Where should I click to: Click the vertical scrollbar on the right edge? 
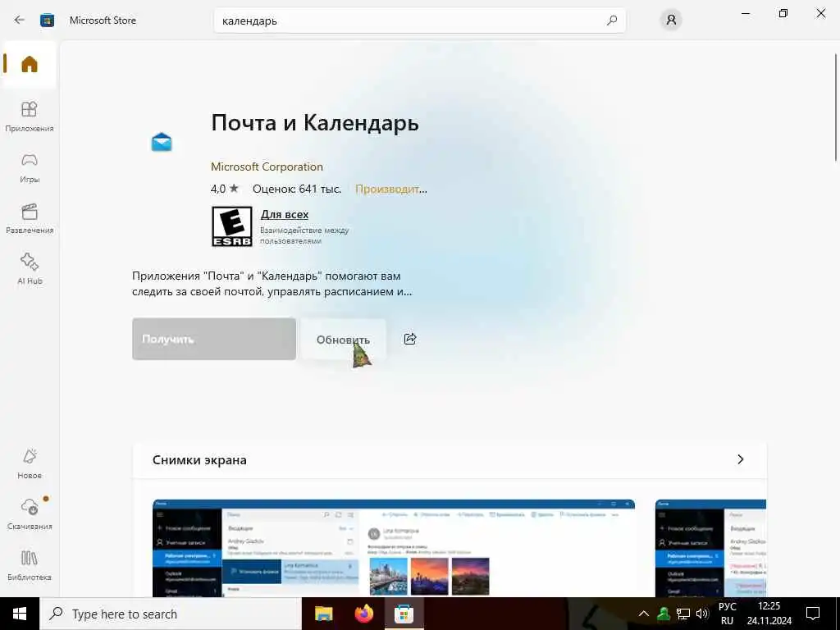point(836,107)
